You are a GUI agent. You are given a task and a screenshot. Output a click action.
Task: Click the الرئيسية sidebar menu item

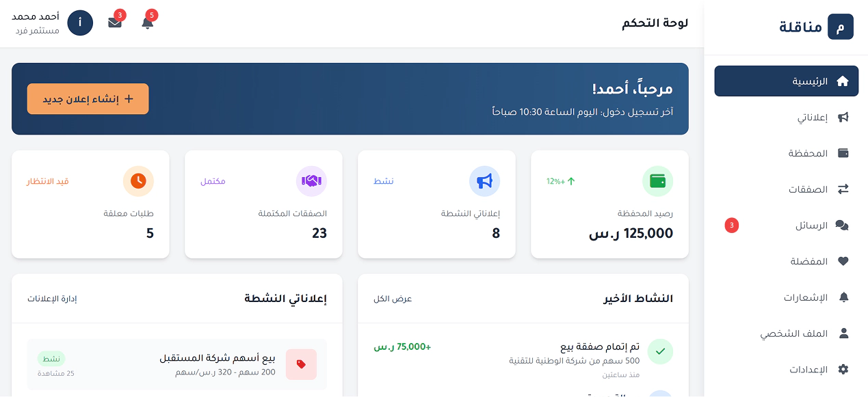point(787,81)
